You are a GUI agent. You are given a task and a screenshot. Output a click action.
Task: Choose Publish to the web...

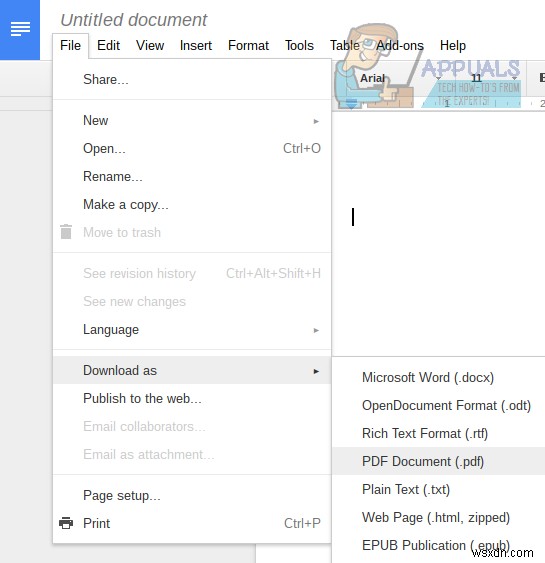(x=192, y=398)
